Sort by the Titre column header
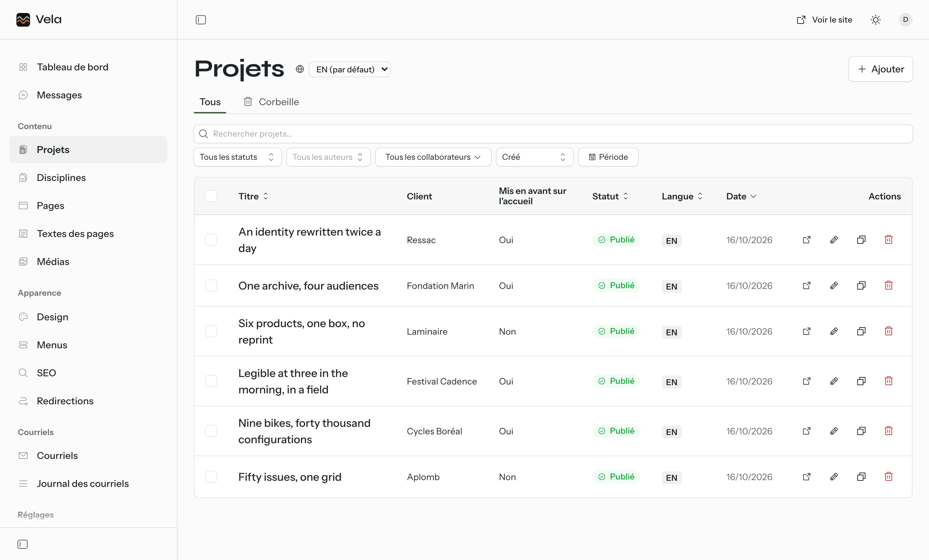This screenshot has height=560, width=929. coord(253,196)
